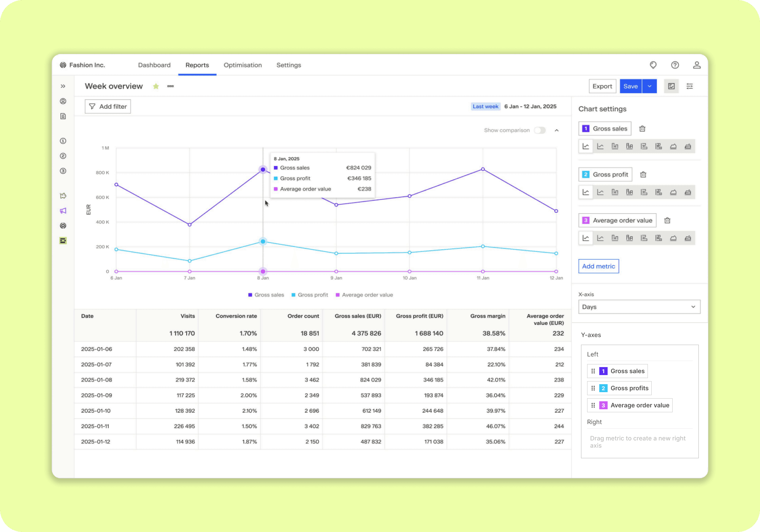Open the settings sliders icon at top right
The height and width of the screenshot is (532, 760).
[x=690, y=86]
